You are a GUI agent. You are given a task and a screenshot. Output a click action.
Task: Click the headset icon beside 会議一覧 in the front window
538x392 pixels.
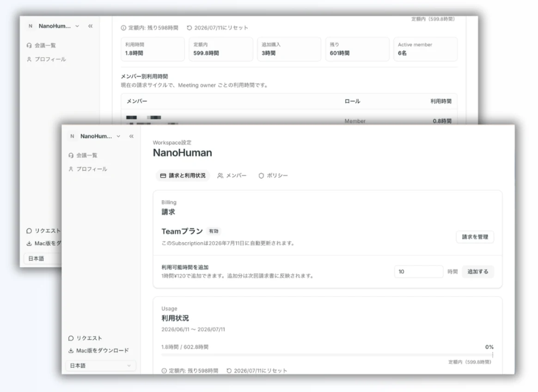coord(71,155)
